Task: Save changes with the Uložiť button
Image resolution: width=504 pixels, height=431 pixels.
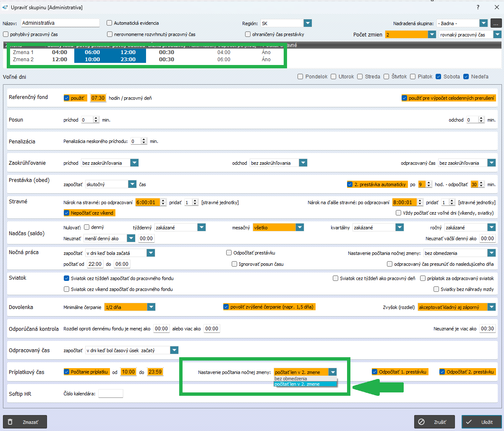Action: tap(481, 422)
